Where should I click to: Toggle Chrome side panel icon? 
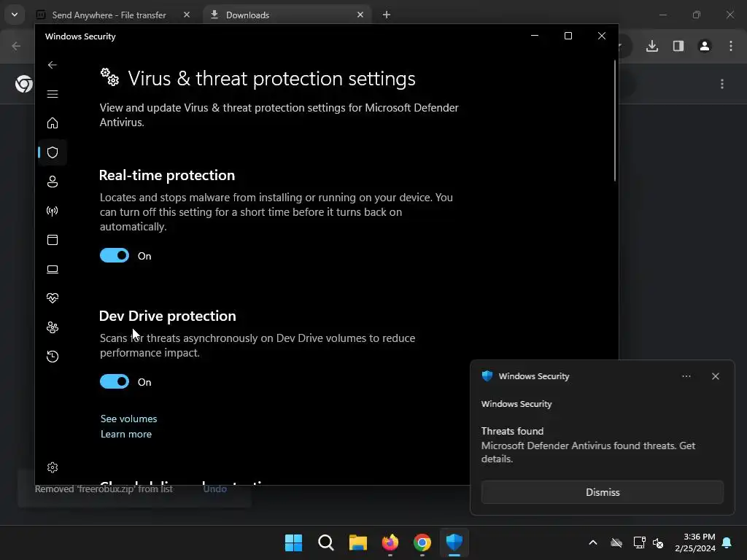coord(678,46)
